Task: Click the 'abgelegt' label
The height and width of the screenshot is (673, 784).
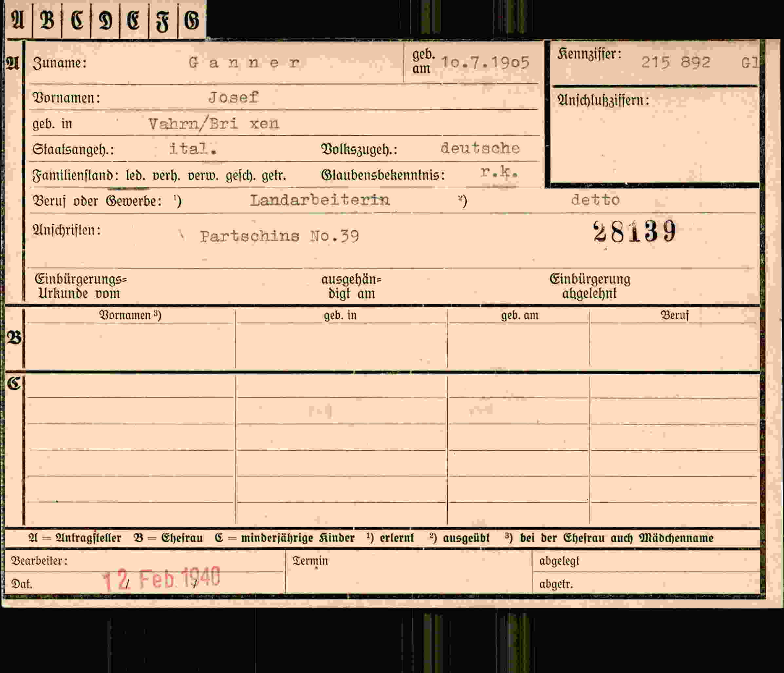Action: [x=559, y=561]
